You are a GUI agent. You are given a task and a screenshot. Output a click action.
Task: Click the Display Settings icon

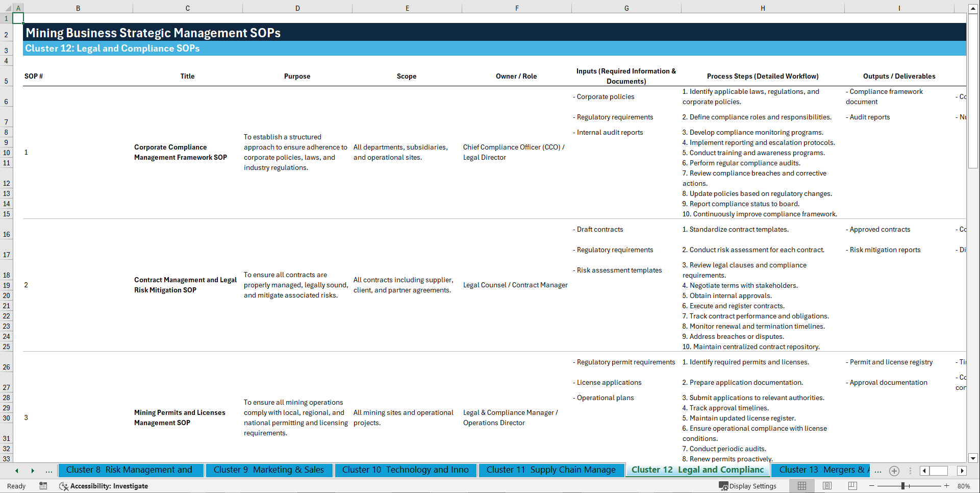748,486
